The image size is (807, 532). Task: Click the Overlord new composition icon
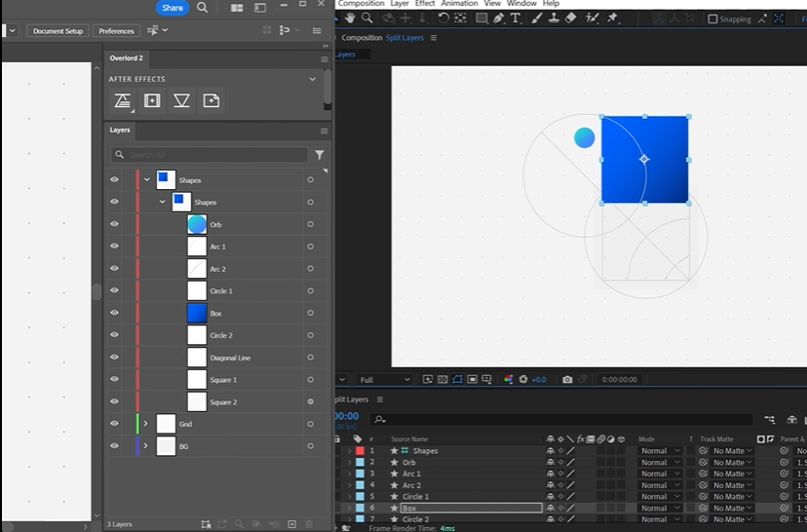(152, 100)
